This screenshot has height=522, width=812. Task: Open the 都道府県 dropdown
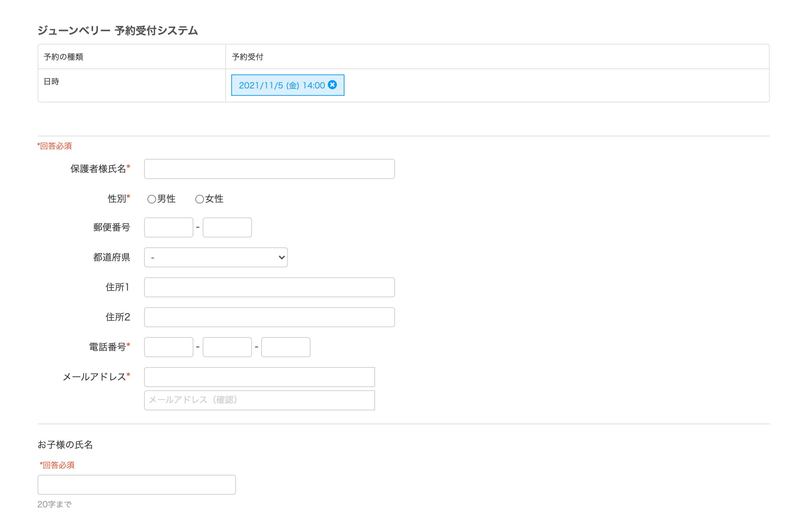point(216,257)
